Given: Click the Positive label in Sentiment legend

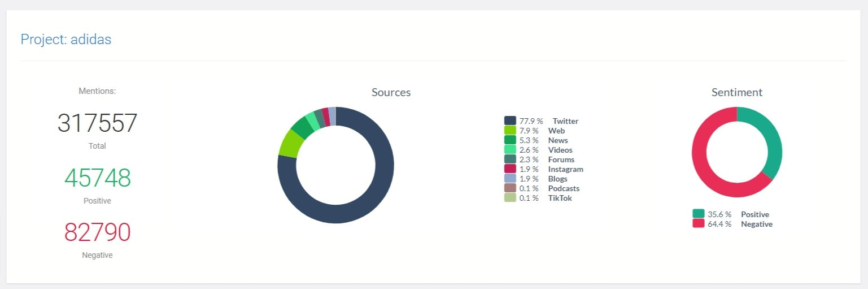Looking at the screenshot, I should coord(755,214).
